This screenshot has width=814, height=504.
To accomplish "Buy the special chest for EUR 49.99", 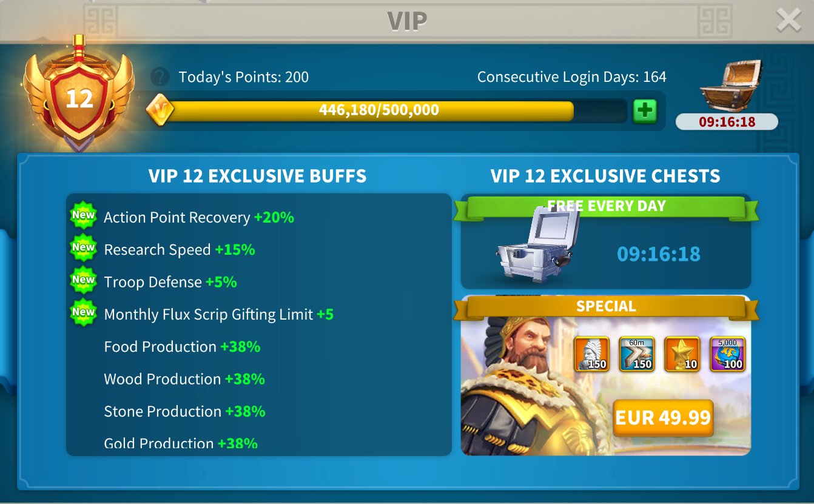I will (663, 418).
